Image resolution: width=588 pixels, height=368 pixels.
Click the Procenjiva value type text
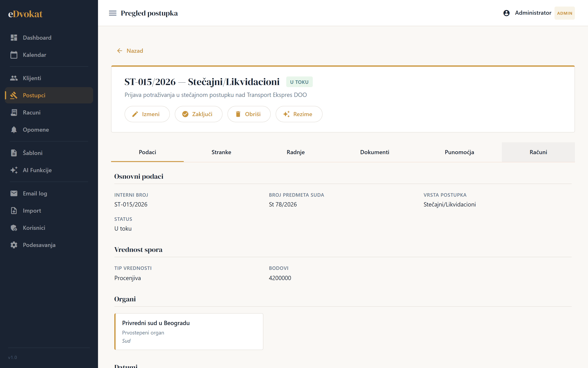click(x=128, y=278)
